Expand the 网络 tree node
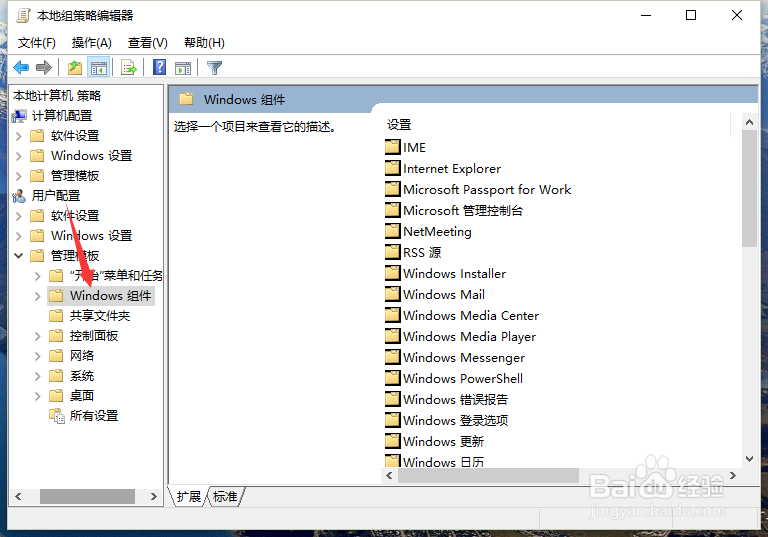The image size is (768, 537). (x=38, y=356)
